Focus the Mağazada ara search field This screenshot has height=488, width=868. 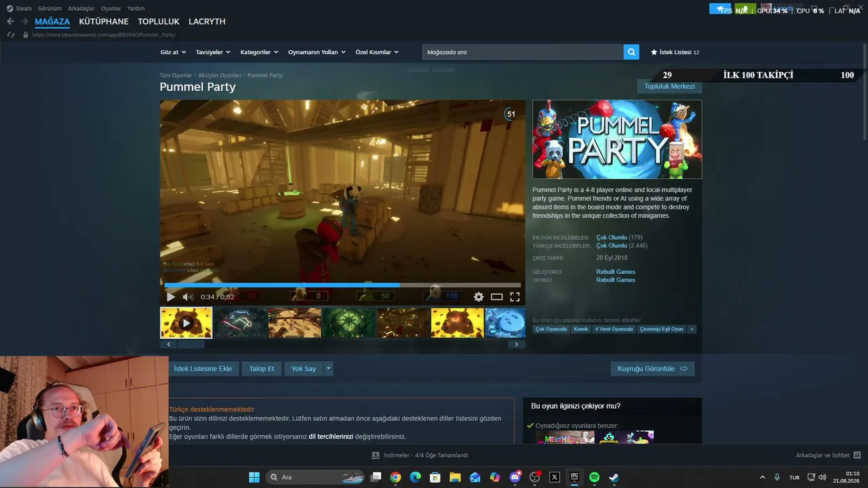(522, 52)
